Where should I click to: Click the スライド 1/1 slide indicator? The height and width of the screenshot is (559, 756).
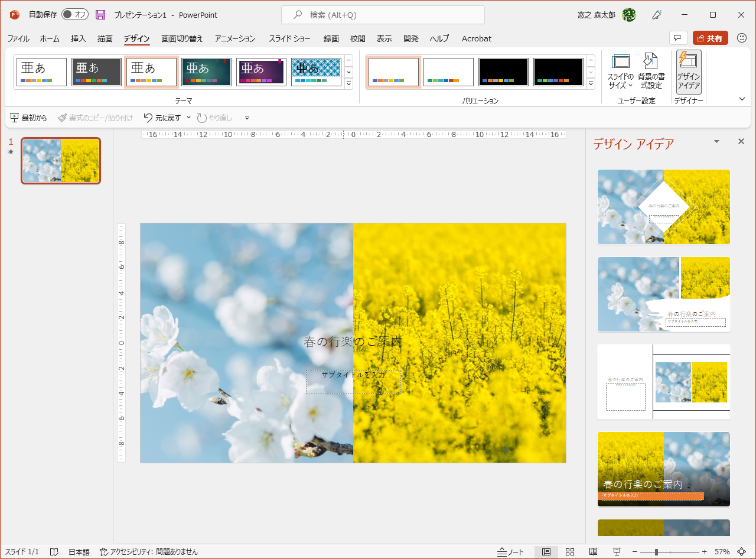click(22, 552)
